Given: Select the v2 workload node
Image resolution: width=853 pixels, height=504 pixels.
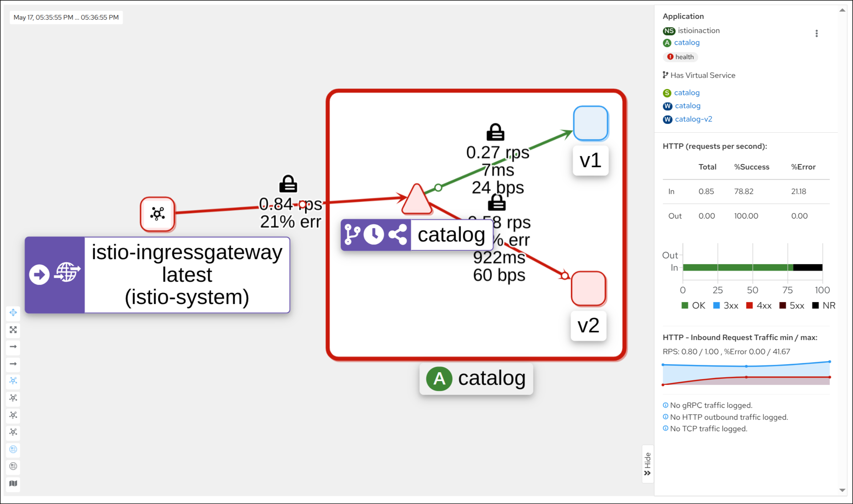Looking at the screenshot, I should pyautogui.click(x=589, y=289).
